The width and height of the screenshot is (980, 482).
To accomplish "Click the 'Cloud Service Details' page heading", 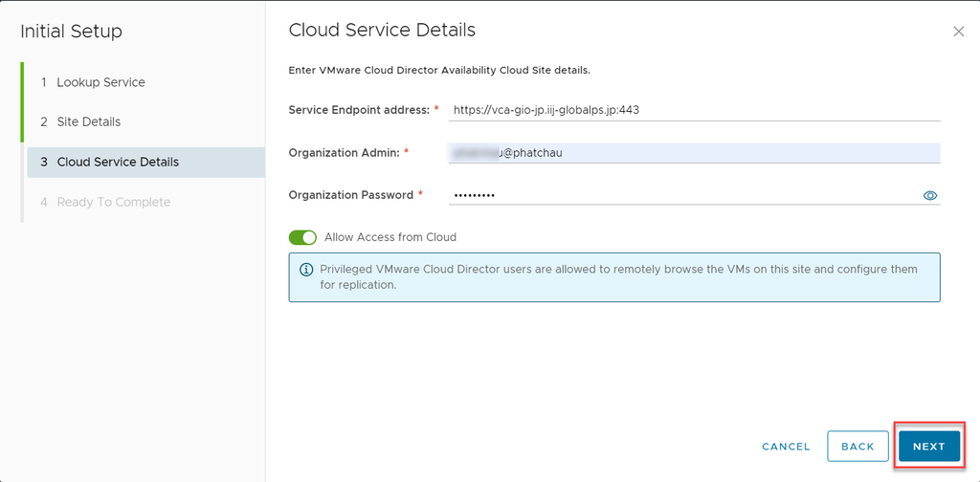I will pyautogui.click(x=382, y=31).
